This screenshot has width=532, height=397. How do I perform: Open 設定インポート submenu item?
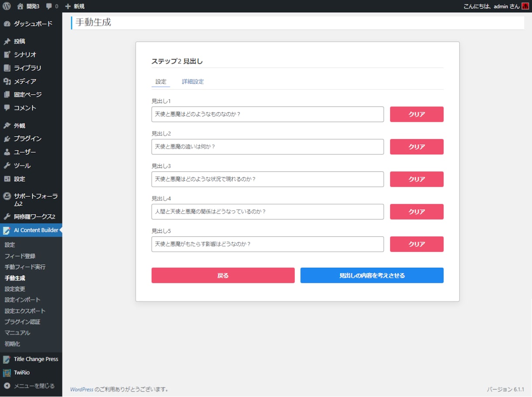point(22,300)
